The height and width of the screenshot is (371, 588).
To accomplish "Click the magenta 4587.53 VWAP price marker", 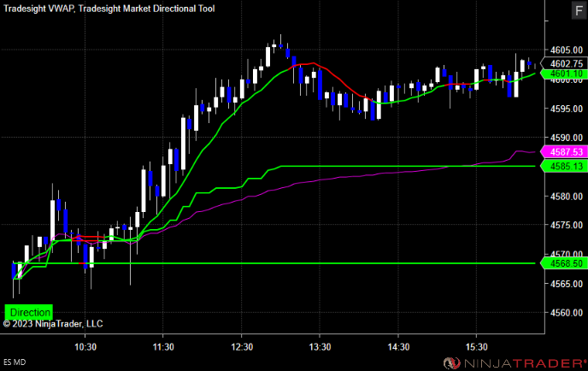I will [563, 152].
